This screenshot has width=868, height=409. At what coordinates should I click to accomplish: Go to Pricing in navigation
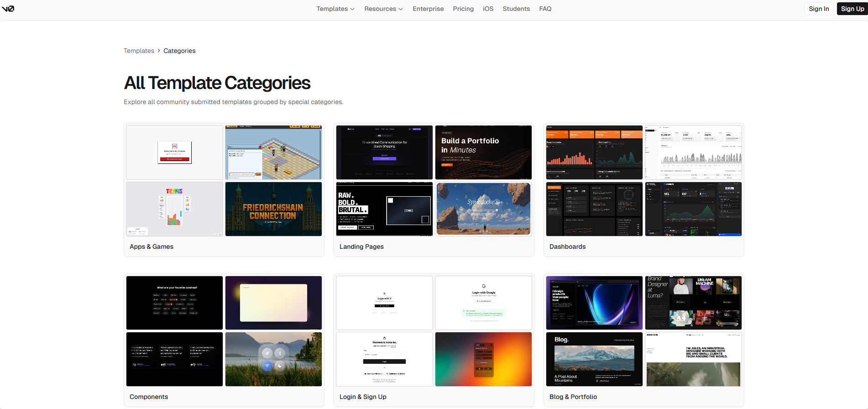click(x=463, y=9)
